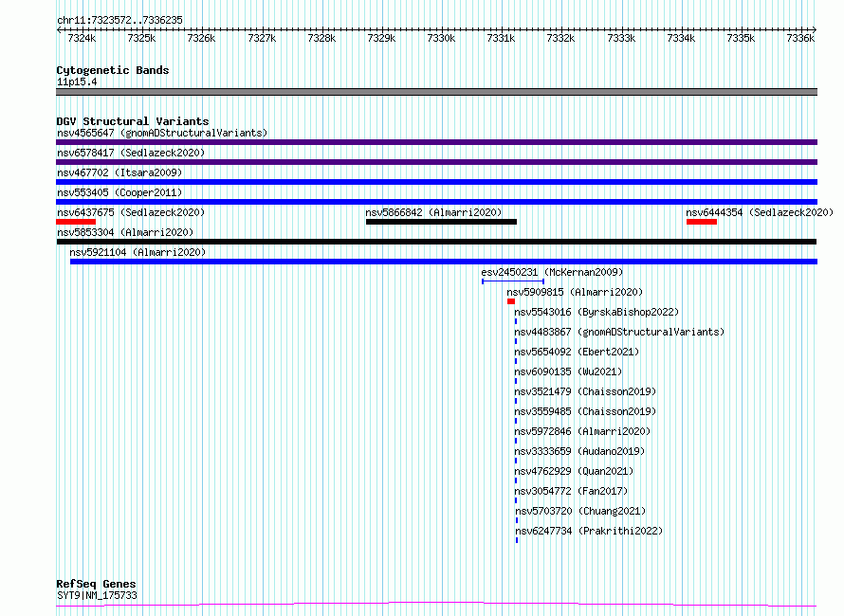The width and height of the screenshot is (844, 616).
Task: Open nsv3521479 (Chaisson2019) variant
Action: click(x=585, y=391)
